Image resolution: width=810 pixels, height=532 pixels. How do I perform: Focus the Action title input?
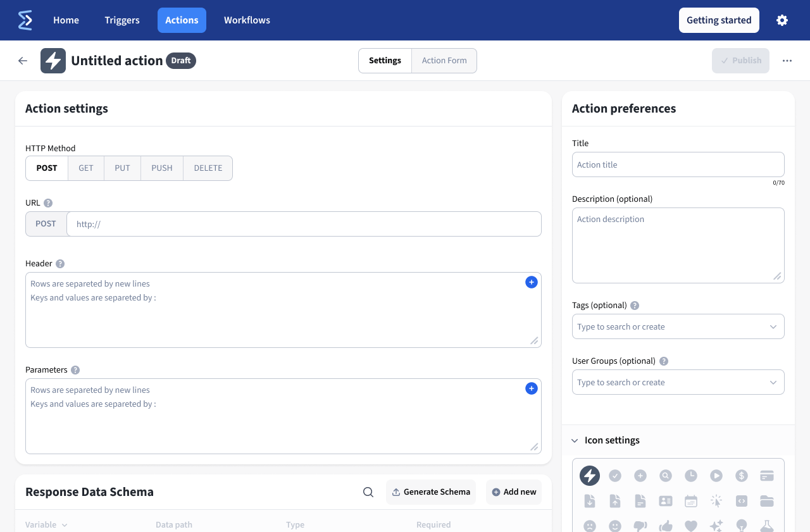tap(678, 164)
